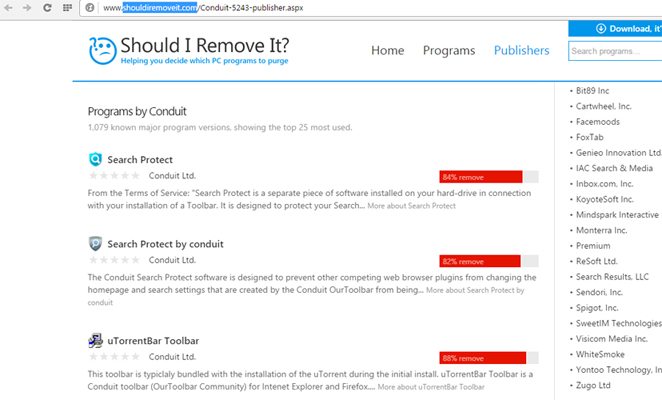Open the Search Results, LLC publisher link
The image size is (662, 400).
(x=612, y=277)
